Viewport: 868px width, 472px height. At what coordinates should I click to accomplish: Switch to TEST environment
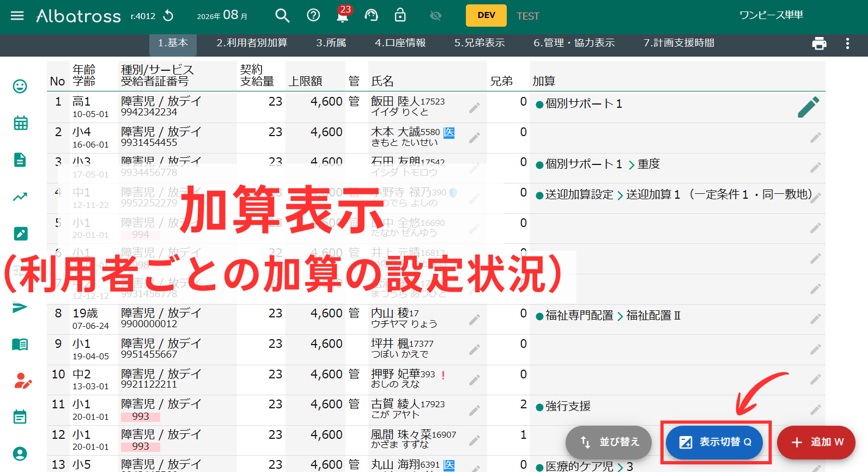(527, 16)
